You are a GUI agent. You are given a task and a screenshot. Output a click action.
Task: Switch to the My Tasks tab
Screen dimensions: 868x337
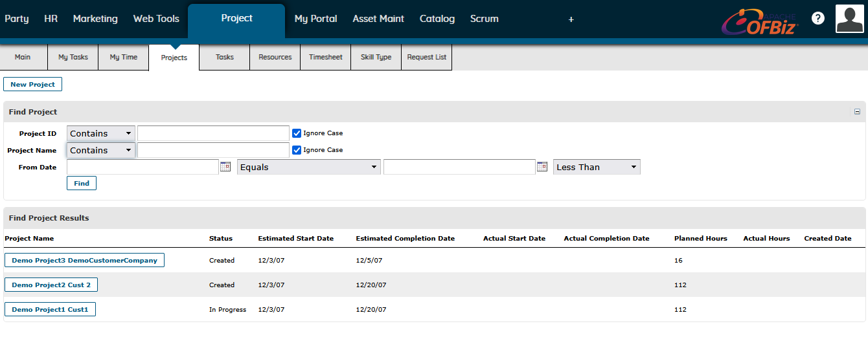click(73, 57)
